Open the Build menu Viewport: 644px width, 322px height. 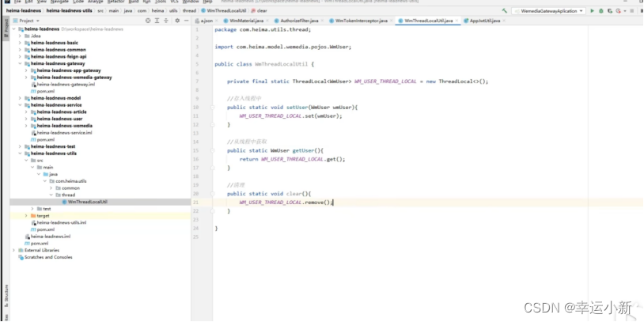tap(134, 2)
